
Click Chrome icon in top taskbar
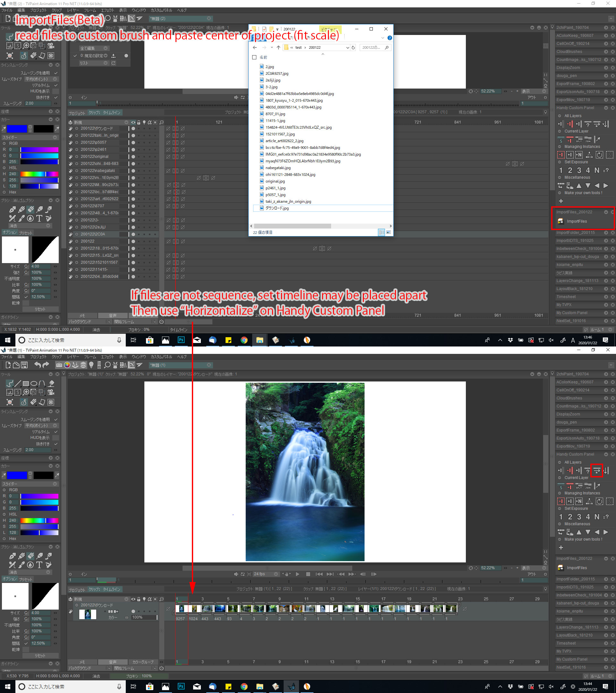(244, 340)
